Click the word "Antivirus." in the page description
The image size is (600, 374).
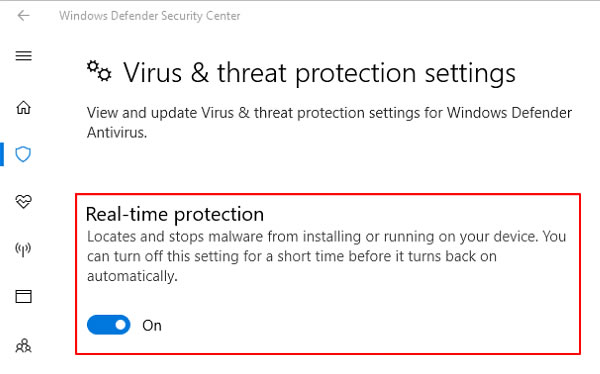tap(117, 132)
